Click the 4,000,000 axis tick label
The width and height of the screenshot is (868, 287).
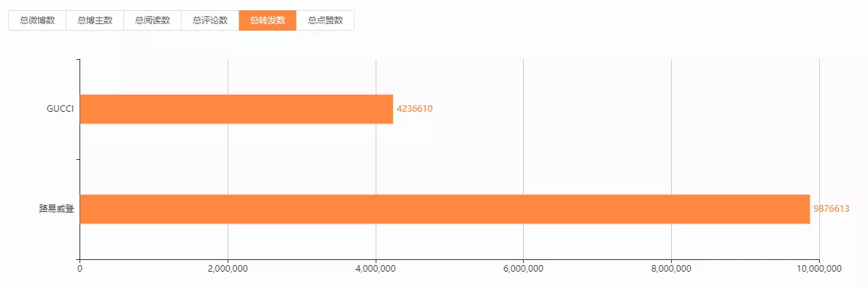376,269
